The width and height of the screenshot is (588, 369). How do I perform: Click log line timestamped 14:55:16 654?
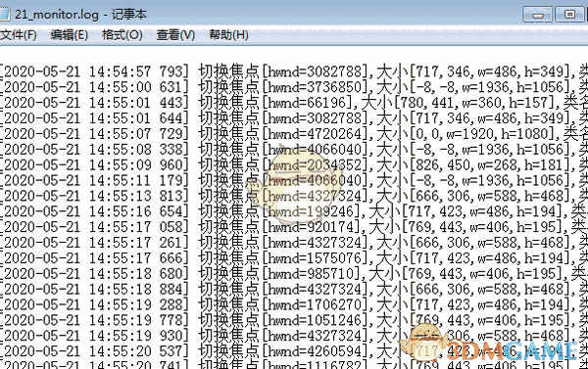click(x=294, y=211)
